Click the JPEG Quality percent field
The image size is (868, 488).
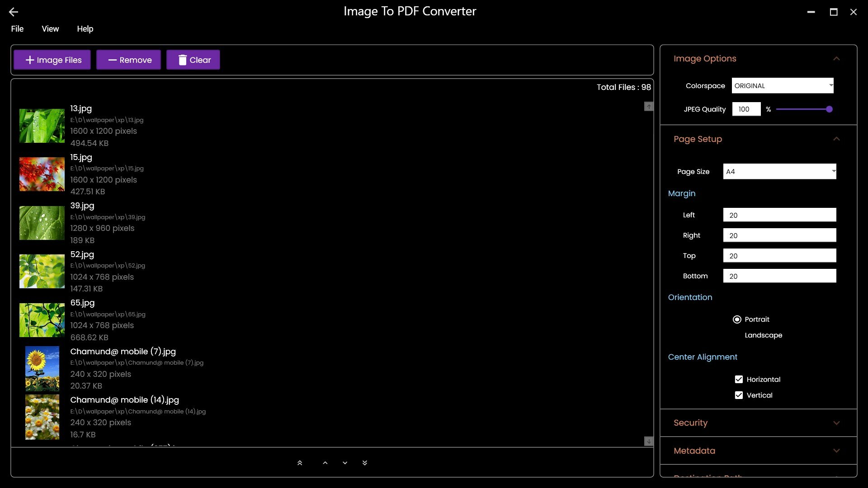coord(746,109)
